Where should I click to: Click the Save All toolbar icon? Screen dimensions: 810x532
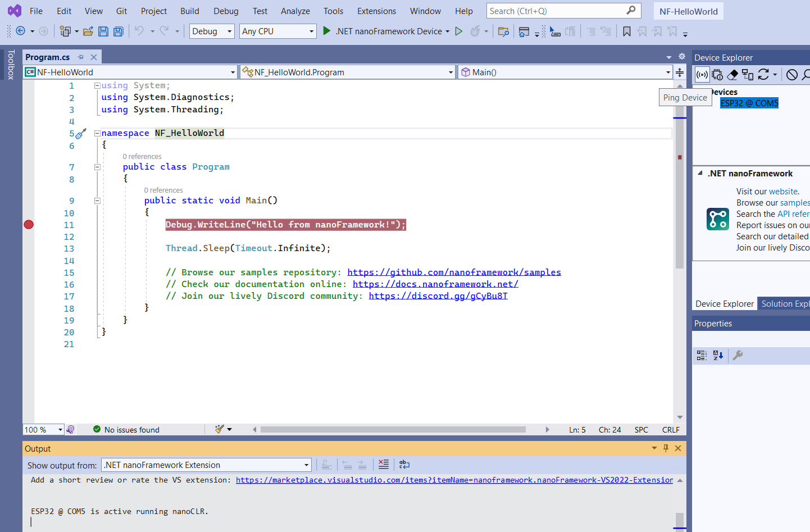click(118, 31)
